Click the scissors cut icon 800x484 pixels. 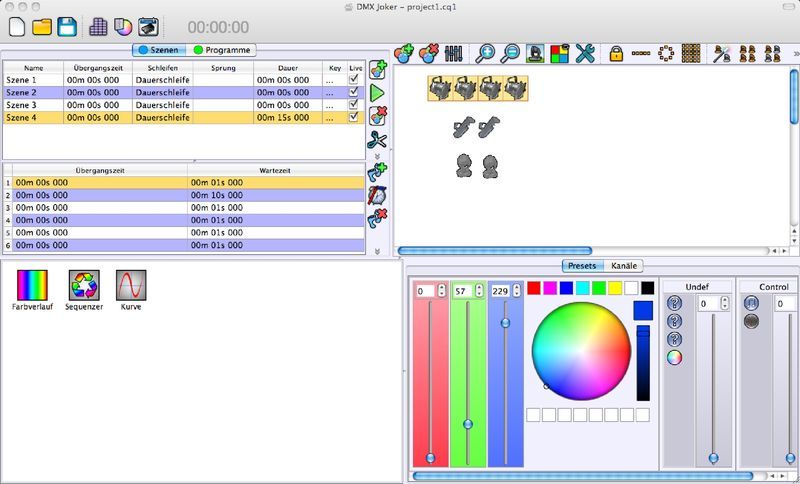pyautogui.click(x=377, y=139)
